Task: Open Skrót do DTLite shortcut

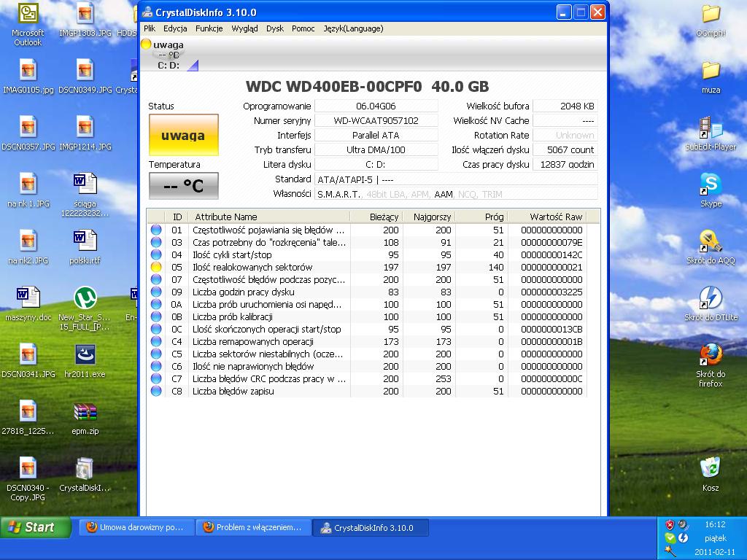Action: point(711,304)
